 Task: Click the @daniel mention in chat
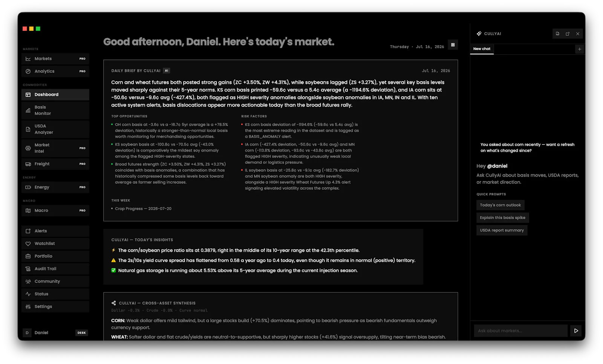pyautogui.click(x=497, y=166)
